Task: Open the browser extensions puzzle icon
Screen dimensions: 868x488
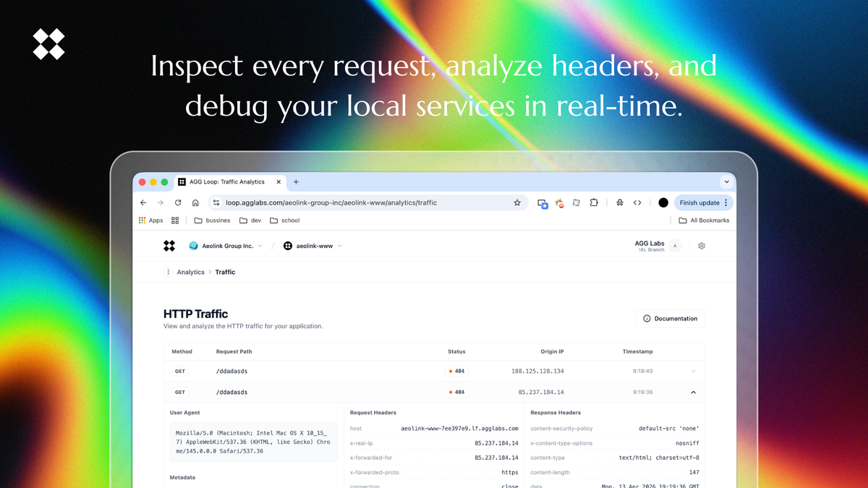Action: click(594, 203)
